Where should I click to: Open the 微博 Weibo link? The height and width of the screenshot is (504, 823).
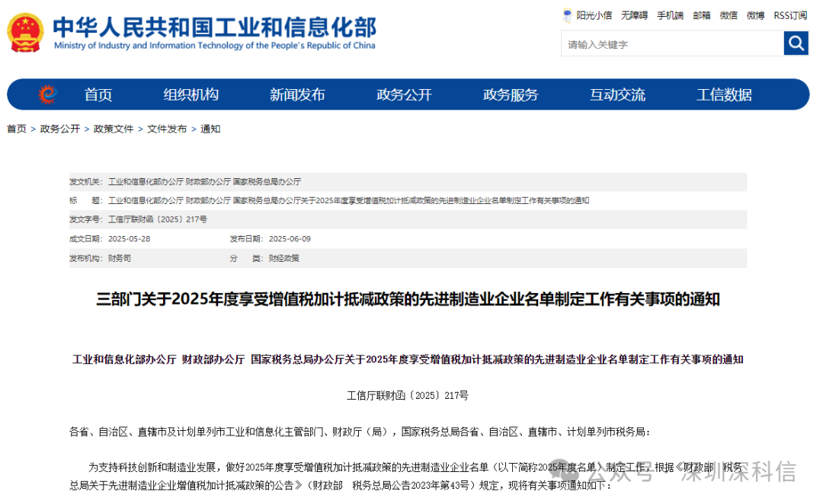tap(755, 14)
